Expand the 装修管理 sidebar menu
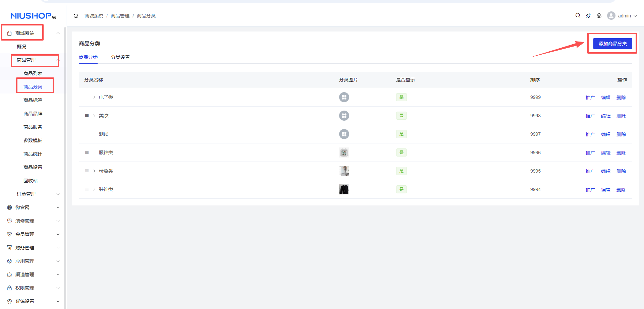 [x=58, y=221]
